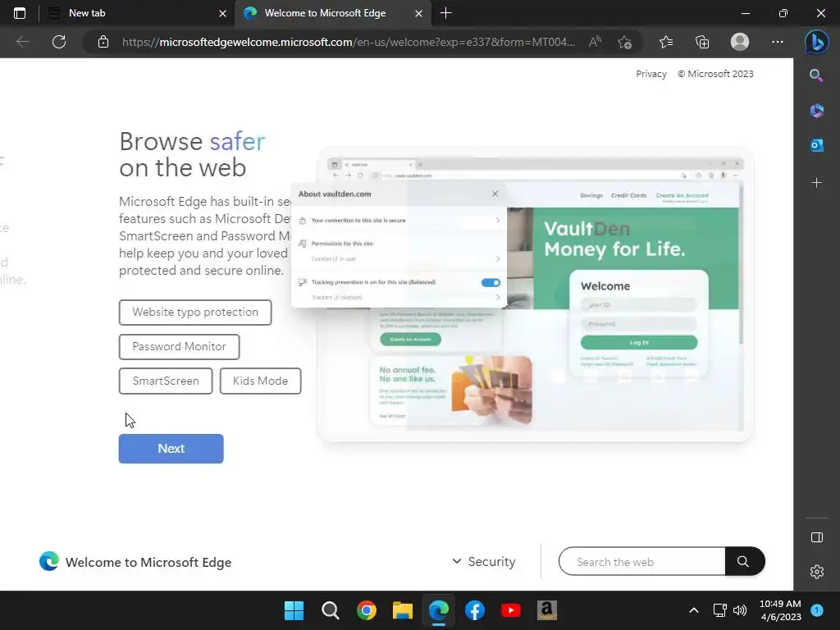Open Settings and more ellipsis menu
This screenshot has width=840, height=630.
point(778,42)
